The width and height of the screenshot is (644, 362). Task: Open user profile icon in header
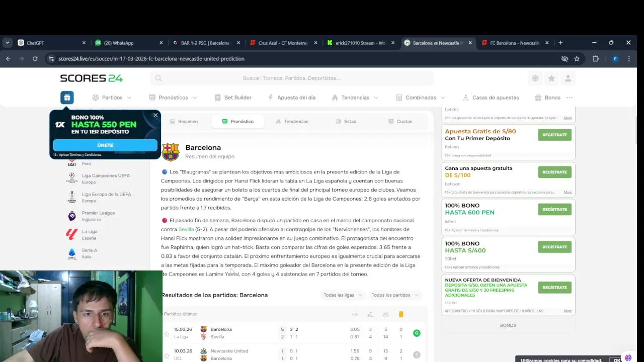tap(568, 78)
